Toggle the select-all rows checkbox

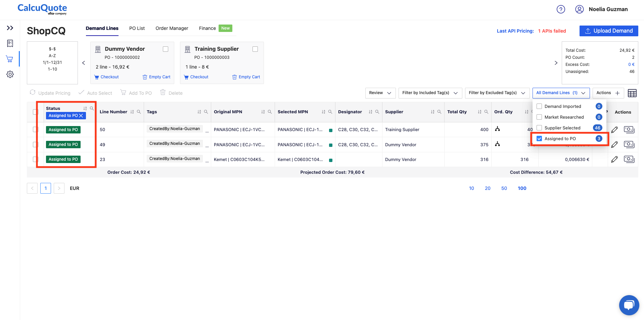point(35,112)
